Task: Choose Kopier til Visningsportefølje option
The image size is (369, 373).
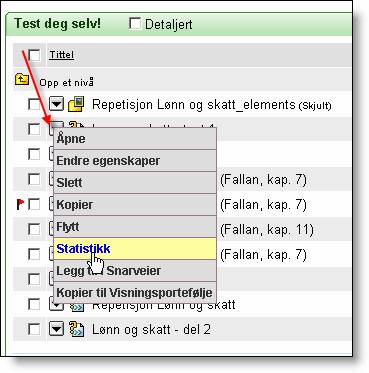Action: [135, 293]
